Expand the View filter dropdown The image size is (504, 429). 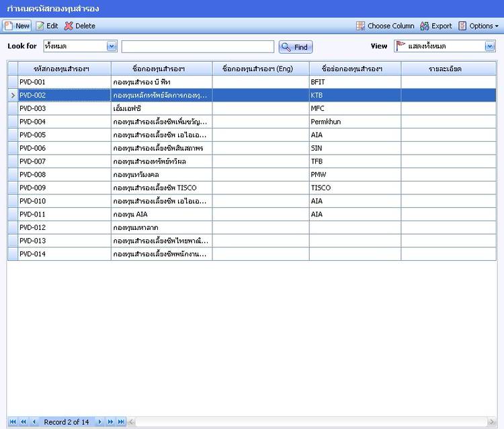click(490, 46)
